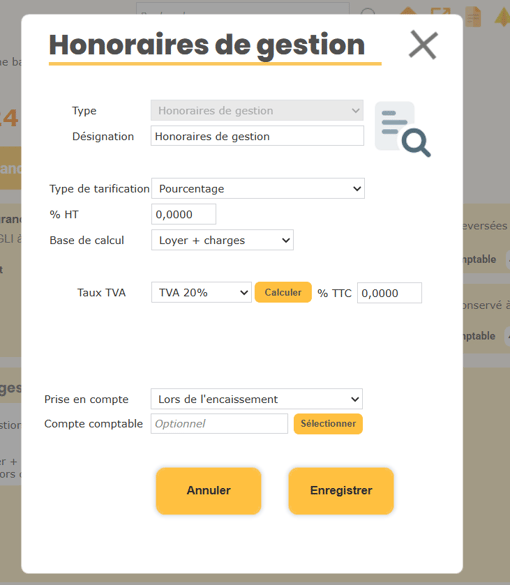Viewport: 510px width, 585px height.
Task: Focus the Désignation text field
Action: coord(257,136)
